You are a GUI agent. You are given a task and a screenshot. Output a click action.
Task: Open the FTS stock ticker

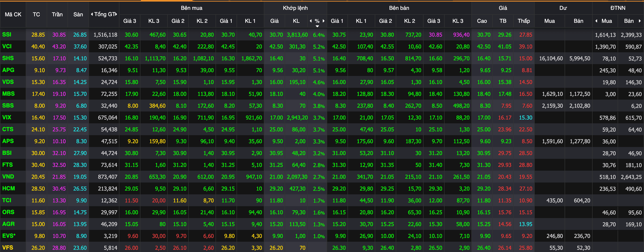click(7, 165)
